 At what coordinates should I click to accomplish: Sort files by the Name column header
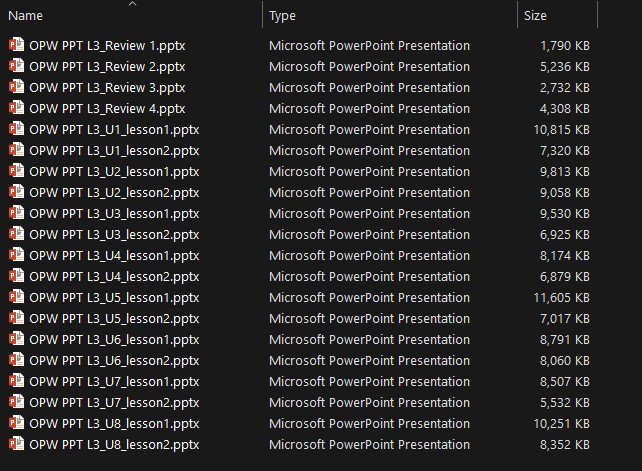click(x=25, y=16)
